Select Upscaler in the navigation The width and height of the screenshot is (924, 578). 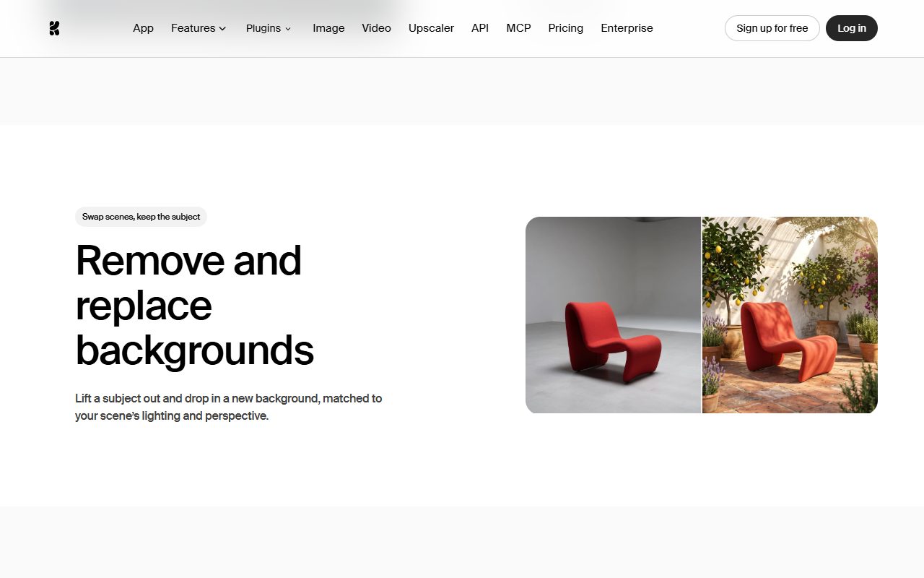coord(431,28)
